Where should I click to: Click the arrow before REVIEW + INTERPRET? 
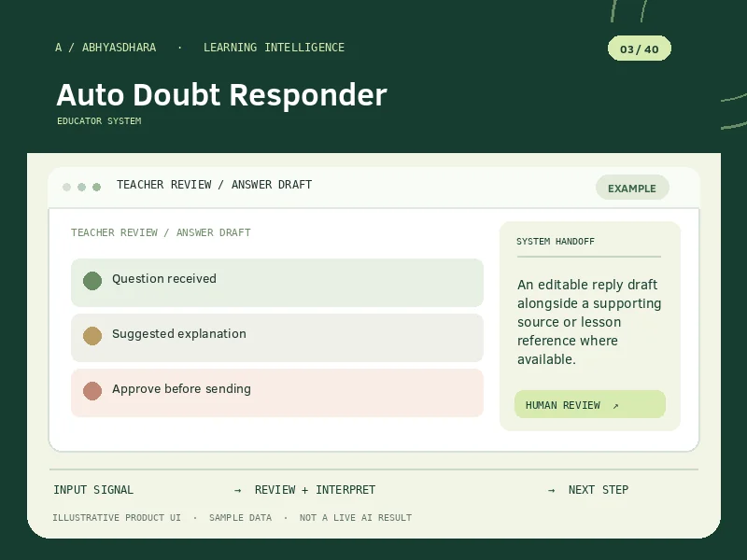(x=238, y=491)
